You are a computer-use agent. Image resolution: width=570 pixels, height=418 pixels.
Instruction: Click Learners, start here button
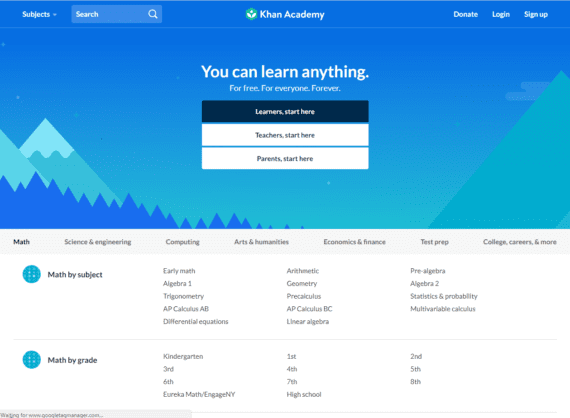[x=285, y=111]
